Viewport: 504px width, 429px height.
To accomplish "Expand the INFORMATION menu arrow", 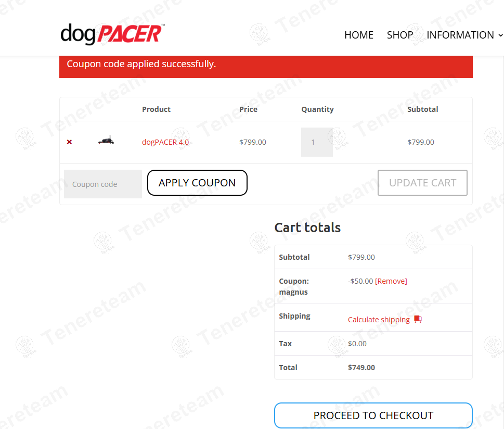I will (500, 35).
